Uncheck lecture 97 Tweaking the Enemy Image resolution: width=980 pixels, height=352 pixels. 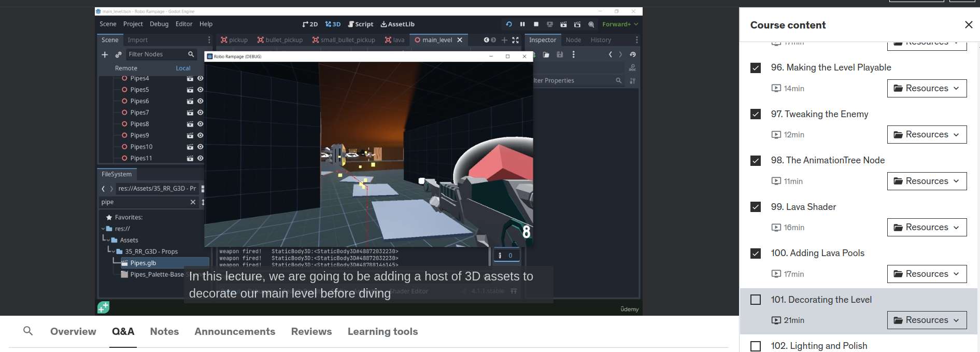(x=756, y=114)
